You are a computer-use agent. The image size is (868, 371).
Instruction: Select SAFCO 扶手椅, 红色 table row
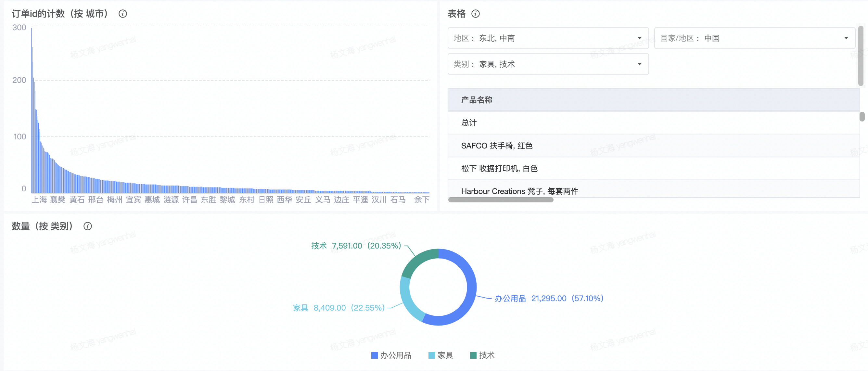coord(496,146)
